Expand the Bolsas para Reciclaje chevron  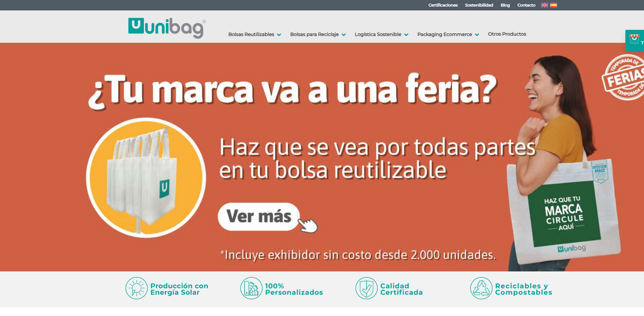point(343,35)
